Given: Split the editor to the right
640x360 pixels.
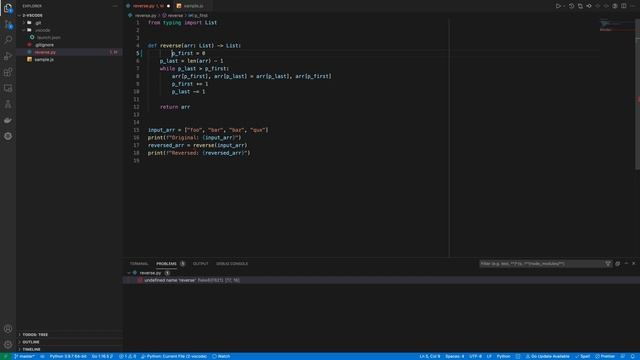Looking at the screenshot, I should click(624, 6).
